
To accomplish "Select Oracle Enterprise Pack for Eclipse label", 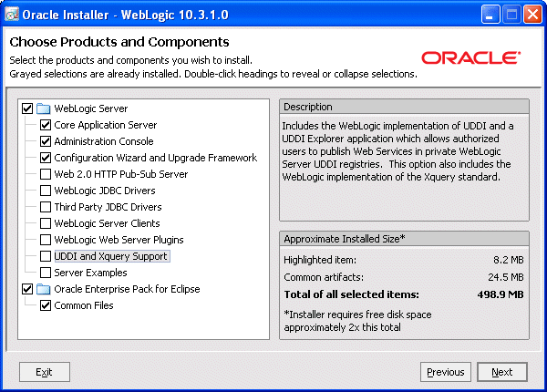I will [127, 289].
